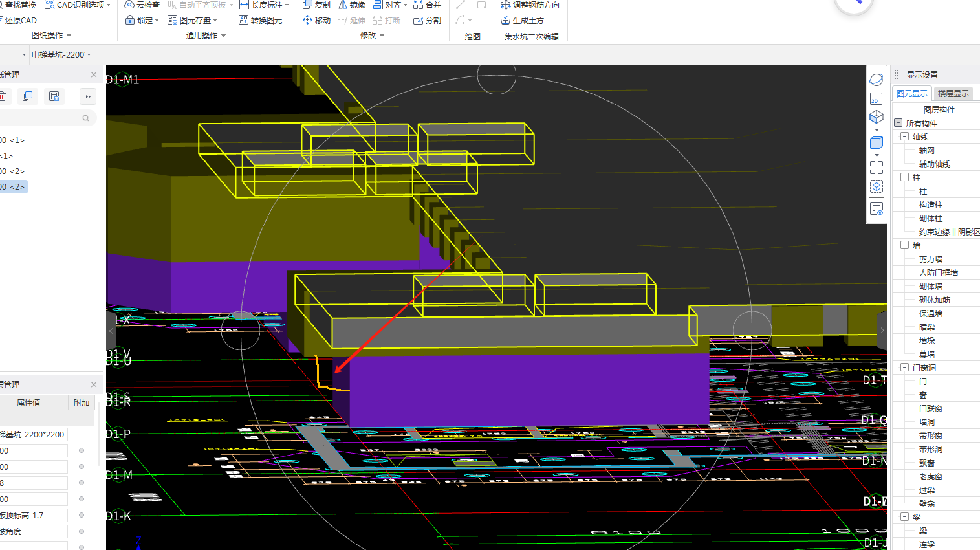Click the 对齐 align tool icon
980x550 pixels.
(x=378, y=5)
